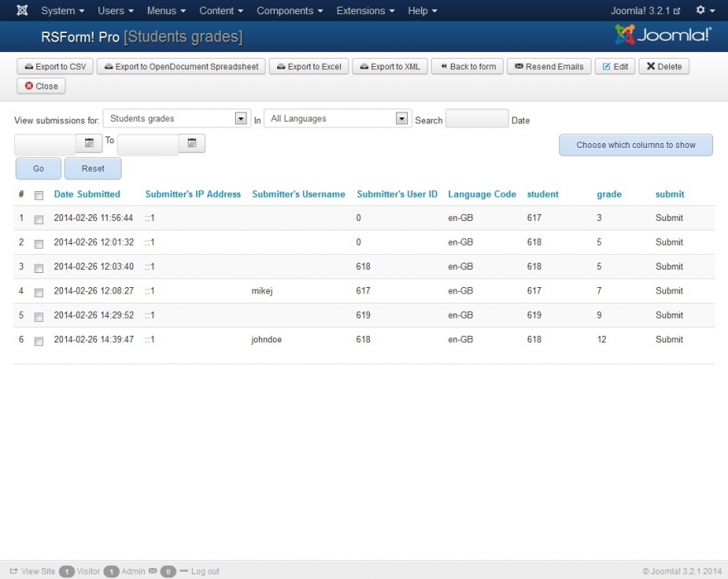Sort by Submitter's User ID column

click(397, 194)
